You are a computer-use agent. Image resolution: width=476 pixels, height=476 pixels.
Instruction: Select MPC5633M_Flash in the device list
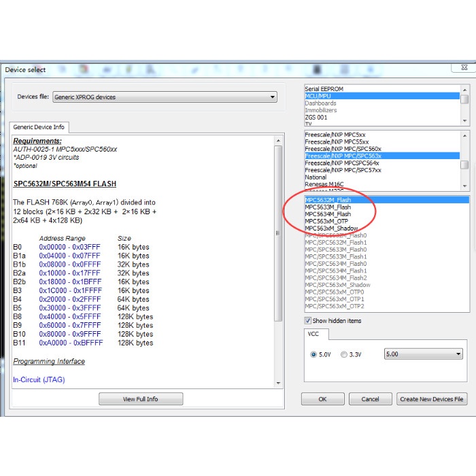click(x=328, y=207)
